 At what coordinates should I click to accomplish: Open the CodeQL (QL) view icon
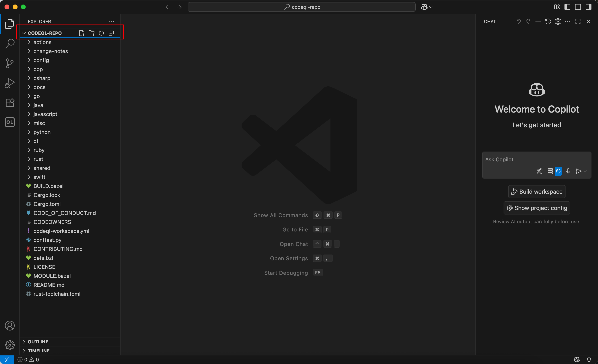(10, 122)
